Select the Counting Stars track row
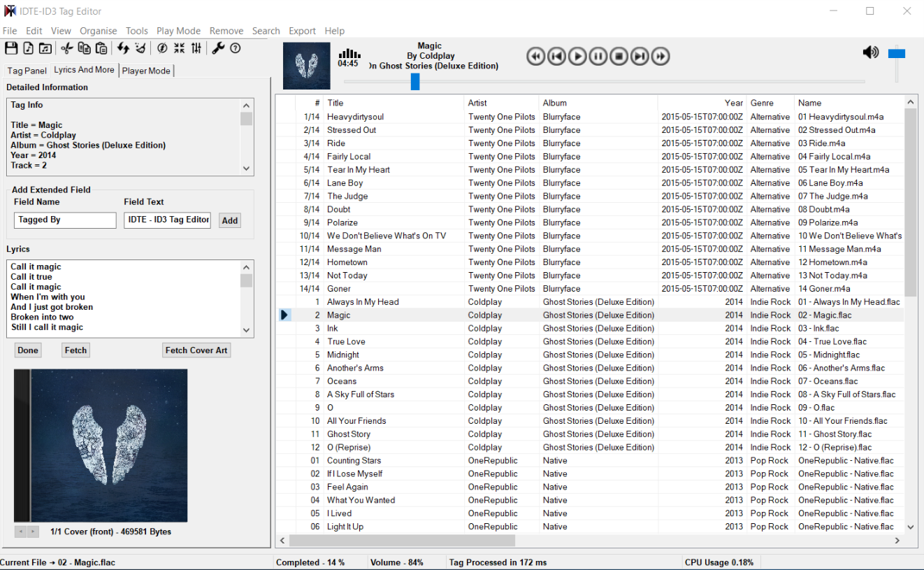The height and width of the screenshot is (570, 924). coord(589,461)
